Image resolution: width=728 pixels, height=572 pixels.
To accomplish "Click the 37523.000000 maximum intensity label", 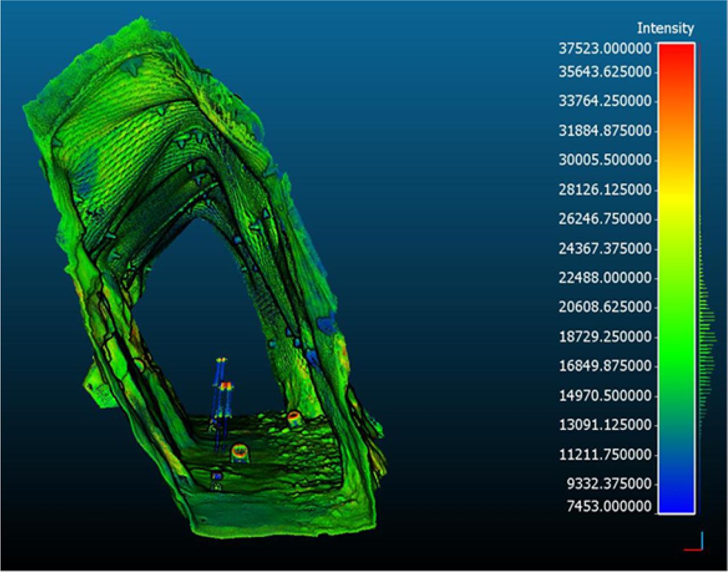I will (x=605, y=48).
